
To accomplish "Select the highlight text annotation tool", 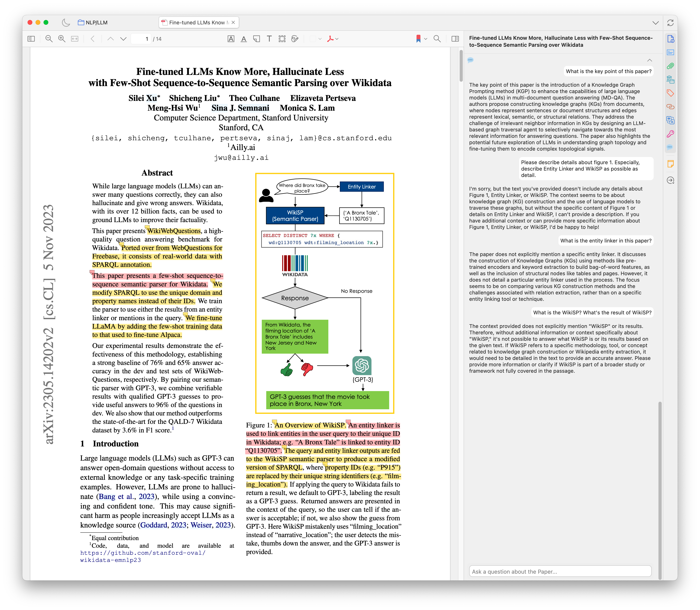I will (x=231, y=39).
